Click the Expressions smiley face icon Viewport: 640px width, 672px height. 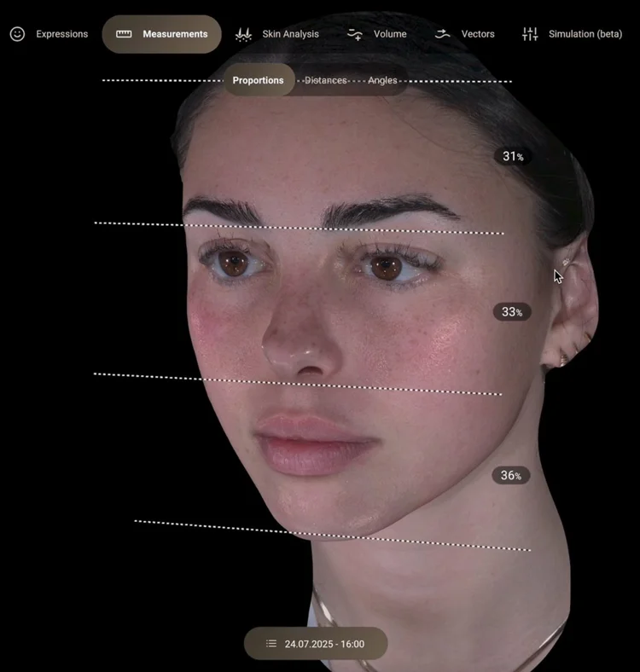coord(17,34)
